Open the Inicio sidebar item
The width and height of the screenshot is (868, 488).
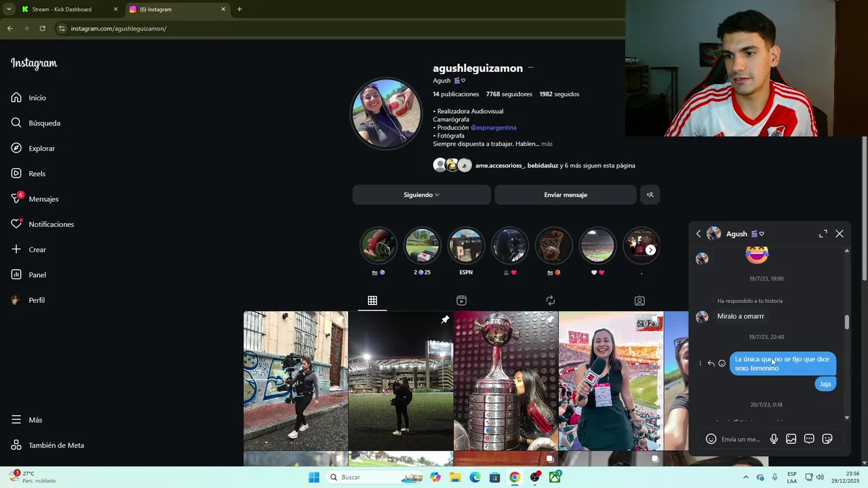[28, 98]
